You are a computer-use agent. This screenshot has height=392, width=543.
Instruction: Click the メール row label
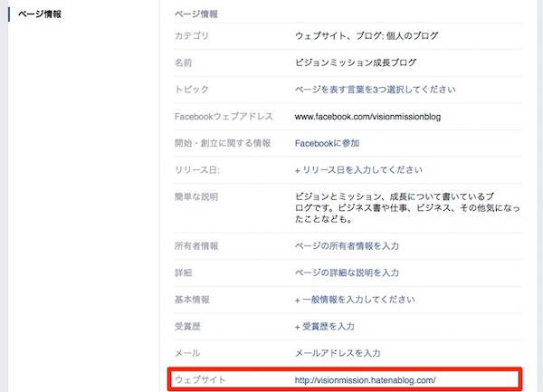tap(187, 353)
